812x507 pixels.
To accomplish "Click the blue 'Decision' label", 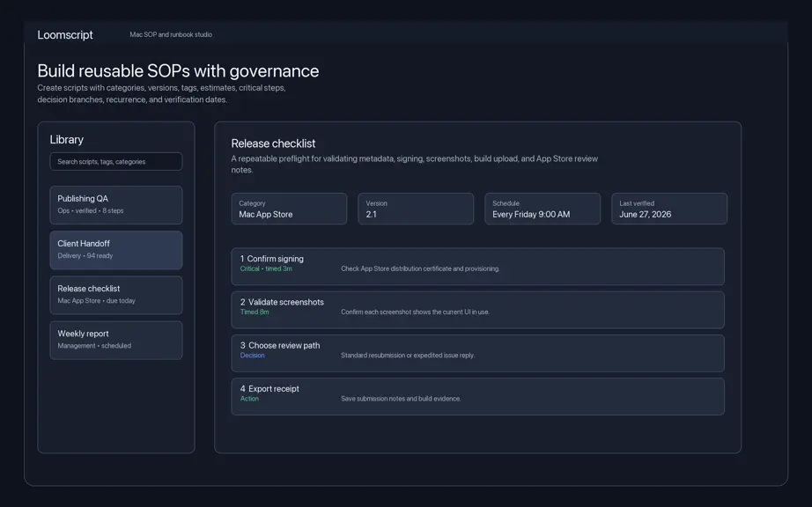I will [x=252, y=356].
